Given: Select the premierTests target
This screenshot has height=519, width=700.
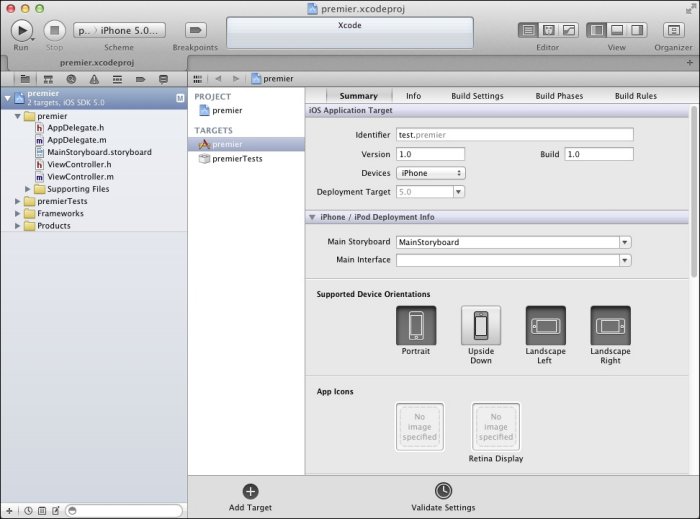Looking at the screenshot, I should pos(237,158).
